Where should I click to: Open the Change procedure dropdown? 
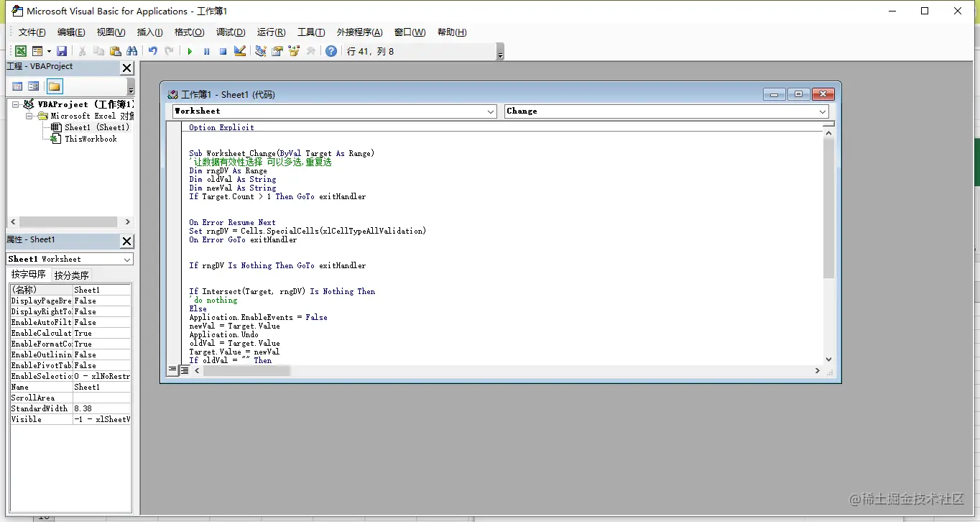point(823,111)
